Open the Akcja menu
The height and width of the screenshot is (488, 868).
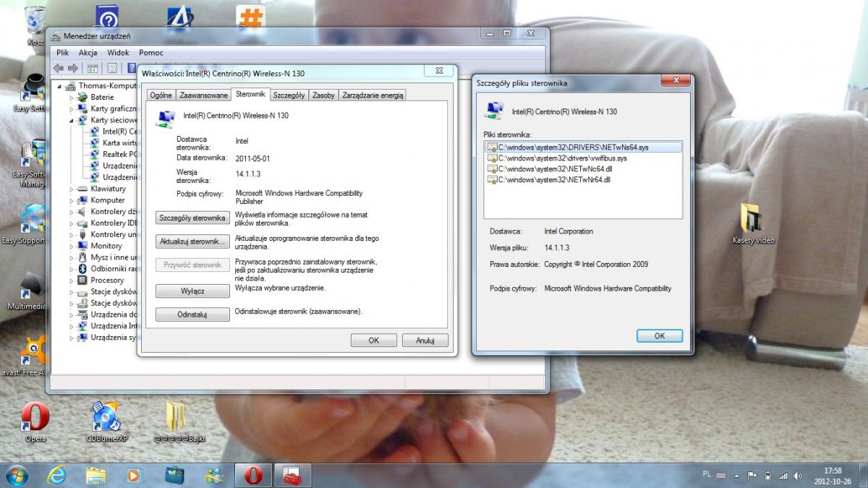point(88,53)
